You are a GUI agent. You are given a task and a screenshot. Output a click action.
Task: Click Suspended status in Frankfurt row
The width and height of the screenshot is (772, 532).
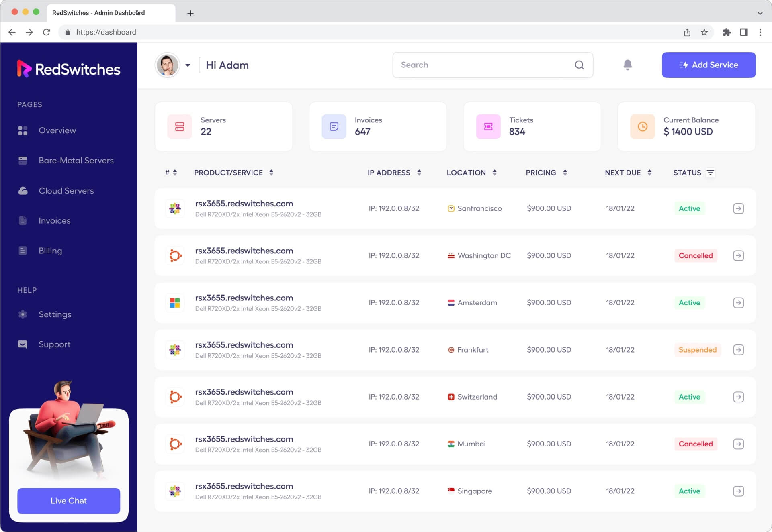click(x=698, y=350)
